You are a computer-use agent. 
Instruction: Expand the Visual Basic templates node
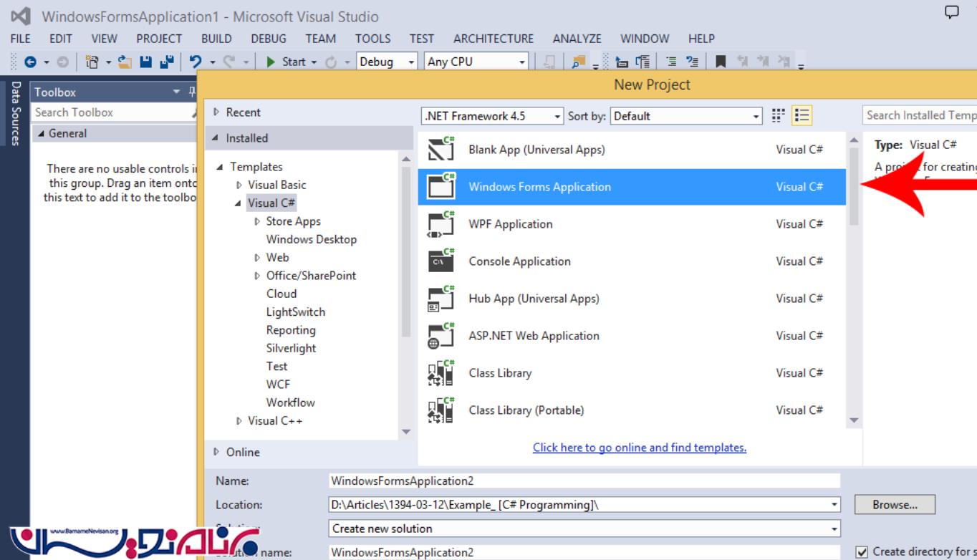(x=239, y=185)
